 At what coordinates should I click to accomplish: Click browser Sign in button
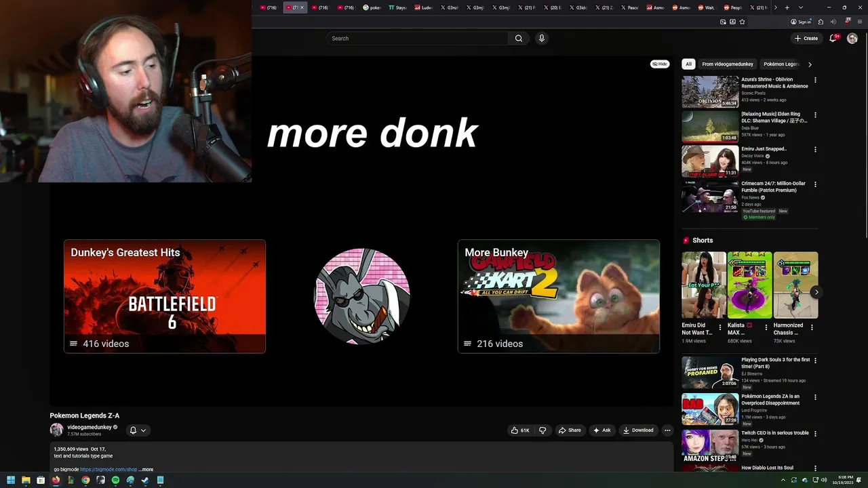[x=801, y=22]
